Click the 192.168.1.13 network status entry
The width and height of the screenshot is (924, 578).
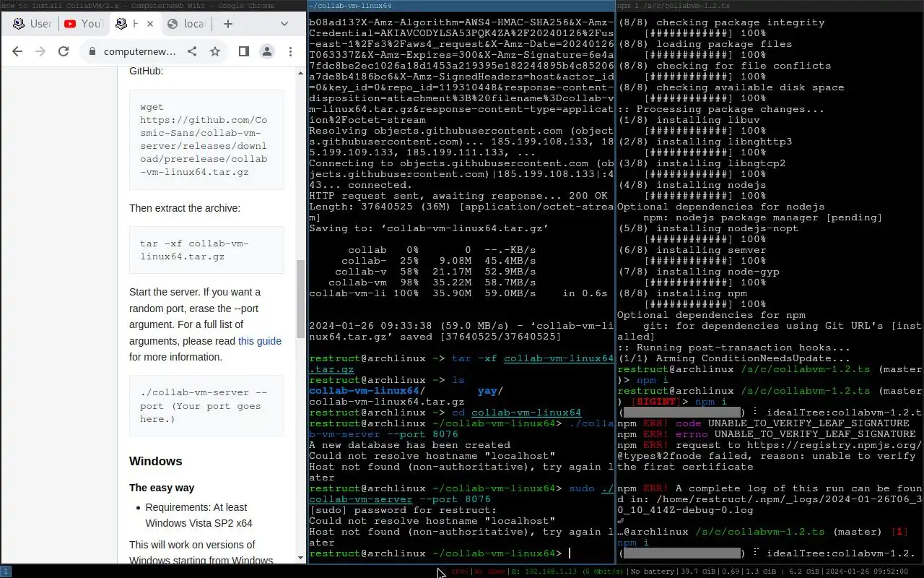point(565,571)
